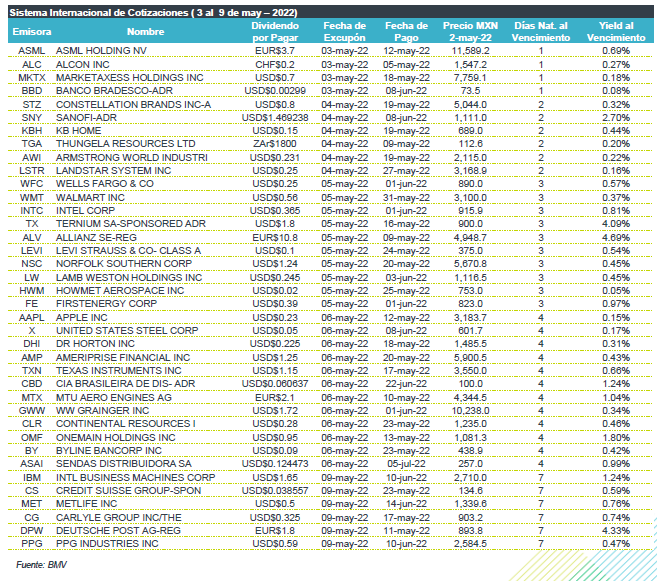Select FIRSTENERGY CORP name cell
Image resolution: width=657 pixels, height=581 pixels.
coord(106,304)
